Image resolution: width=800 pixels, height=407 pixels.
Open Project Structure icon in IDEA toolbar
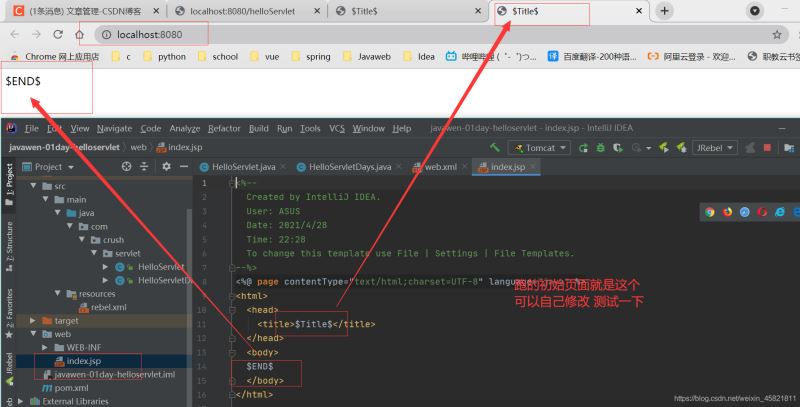point(789,148)
